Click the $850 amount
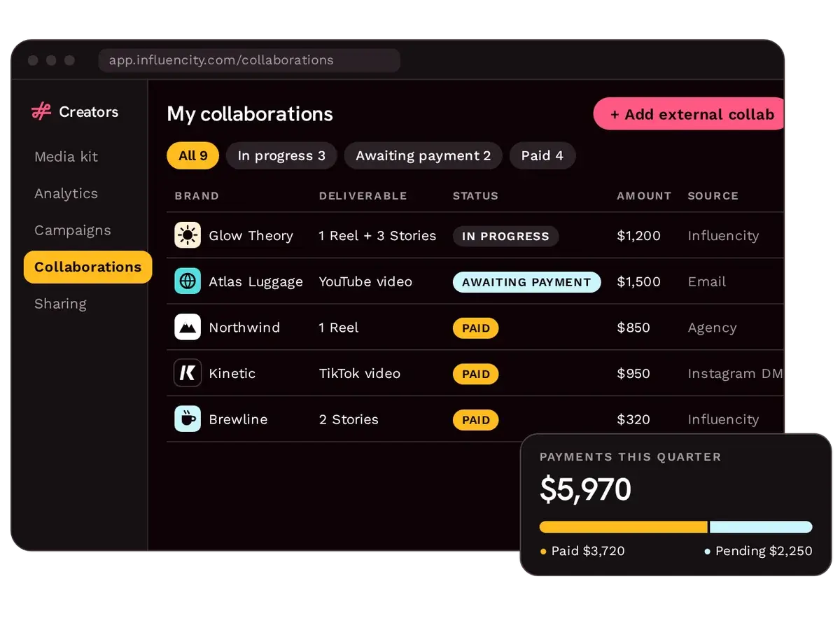This screenshot has height=630, width=840. (x=633, y=328)
